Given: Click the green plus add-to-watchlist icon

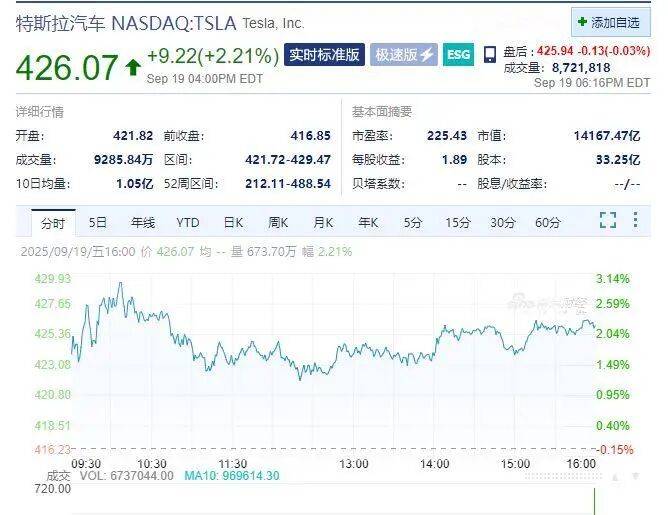Looking at the screenshot, I should point(582,22).
